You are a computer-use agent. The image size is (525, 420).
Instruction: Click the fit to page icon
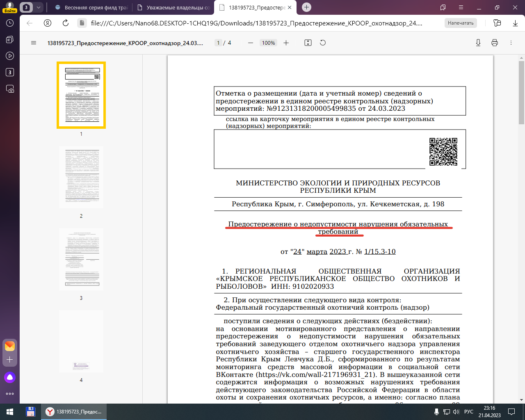pyautogui.click(x=308, y=43)
